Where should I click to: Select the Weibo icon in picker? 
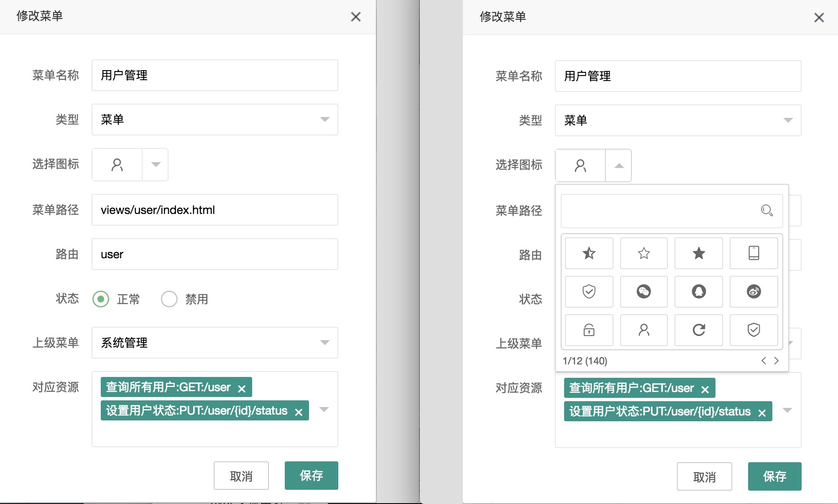754,291
